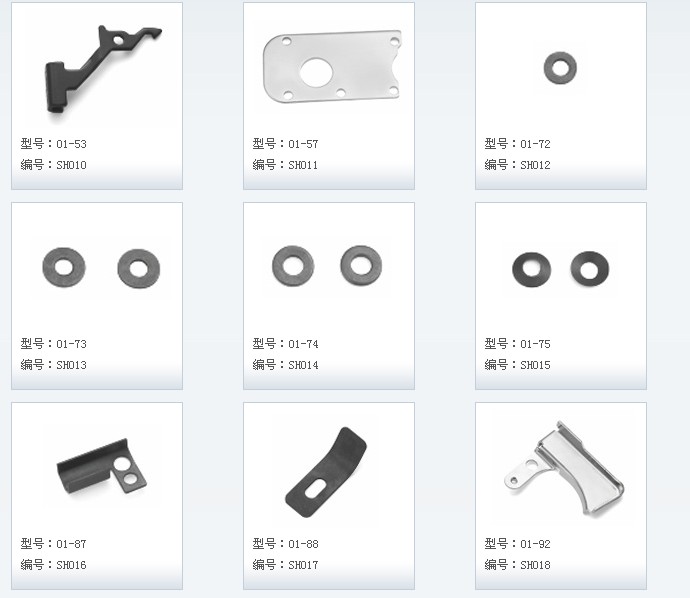Select the model label 01-92
This screenshot has height=598, width=690.
[518, 544]
